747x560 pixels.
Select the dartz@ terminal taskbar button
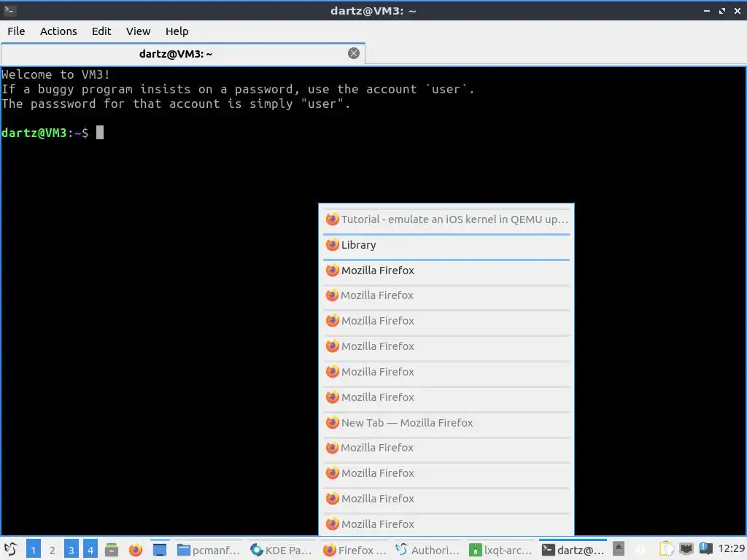[573, 550]
